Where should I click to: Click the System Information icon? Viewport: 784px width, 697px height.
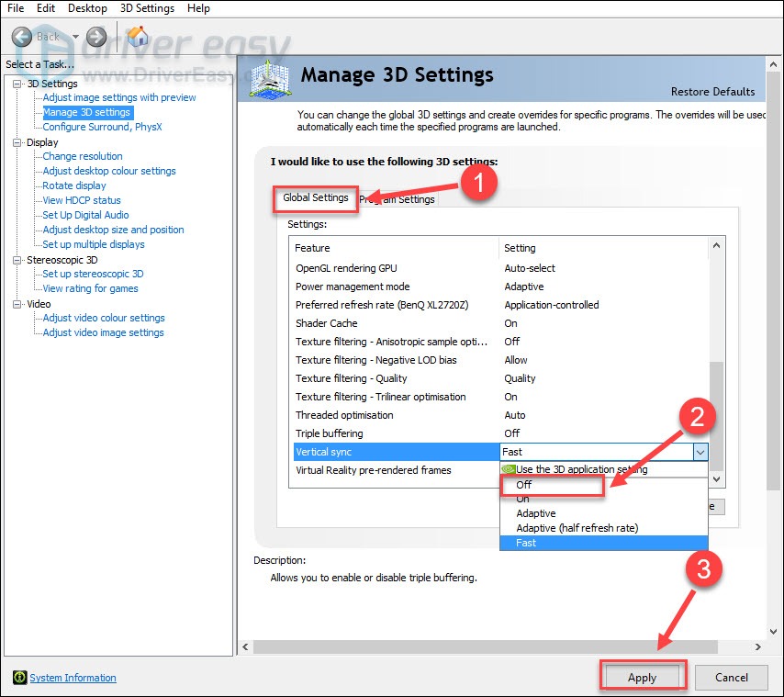(x=19, y=678)
